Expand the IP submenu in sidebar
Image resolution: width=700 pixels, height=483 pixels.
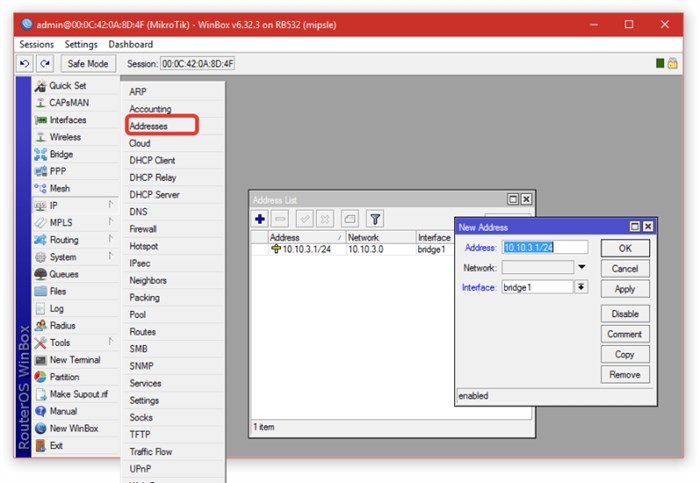coord(76,205)
